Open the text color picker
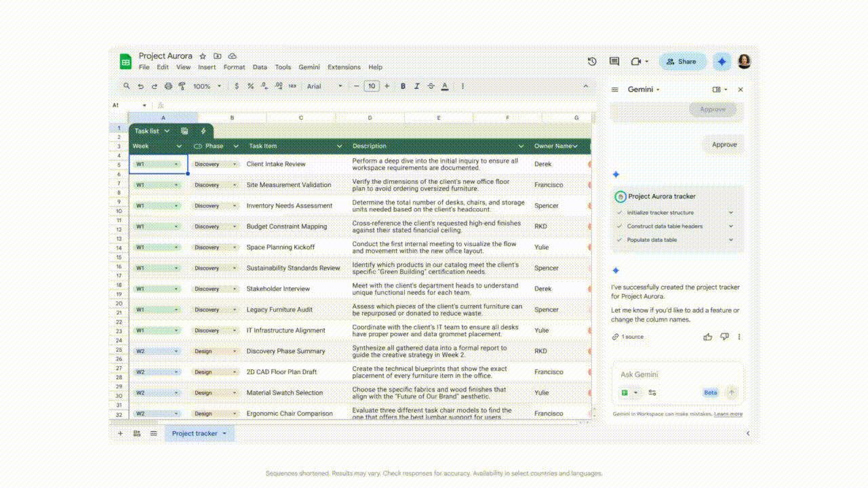 point(445,86)
